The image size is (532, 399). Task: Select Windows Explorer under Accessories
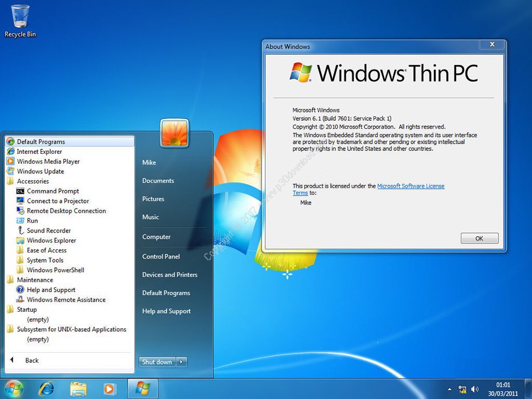coord(51,240)
